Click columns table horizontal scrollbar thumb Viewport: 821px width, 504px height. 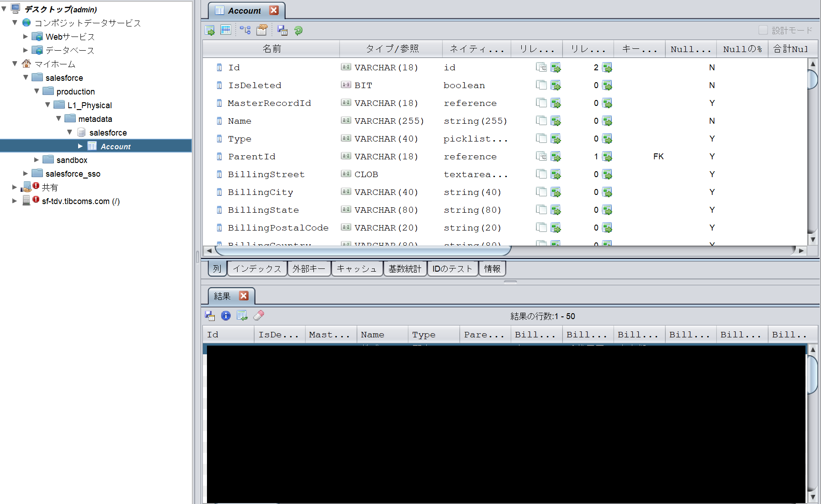[363, 251]
